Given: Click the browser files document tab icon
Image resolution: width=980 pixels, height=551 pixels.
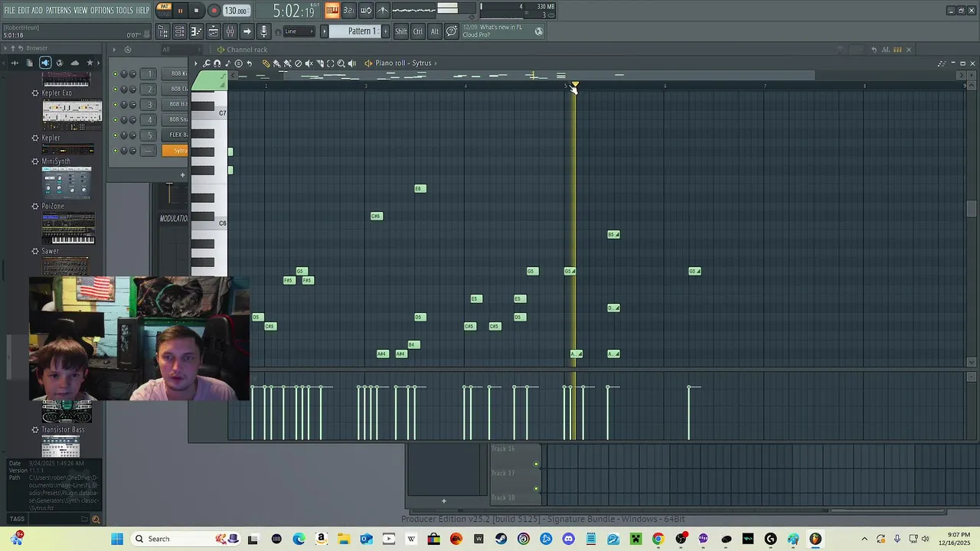Looking at the screenshot, I should tap(29, 63).
